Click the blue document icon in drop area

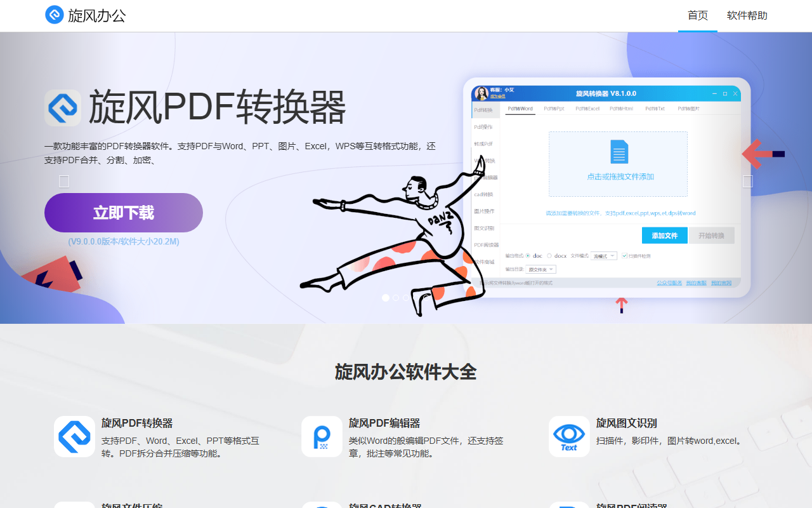click(x=619, y=152)
